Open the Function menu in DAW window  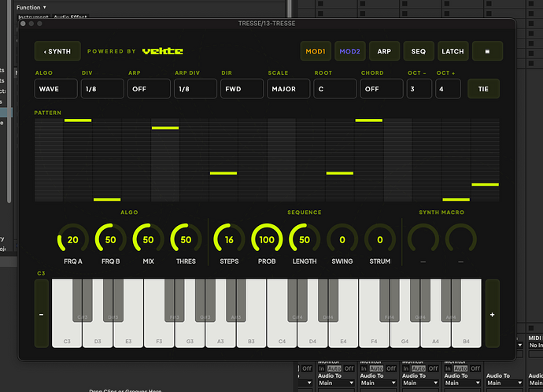(31, 7)
